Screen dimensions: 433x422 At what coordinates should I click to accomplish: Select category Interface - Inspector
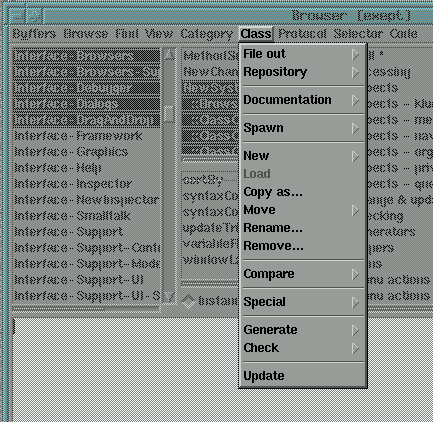86,184
